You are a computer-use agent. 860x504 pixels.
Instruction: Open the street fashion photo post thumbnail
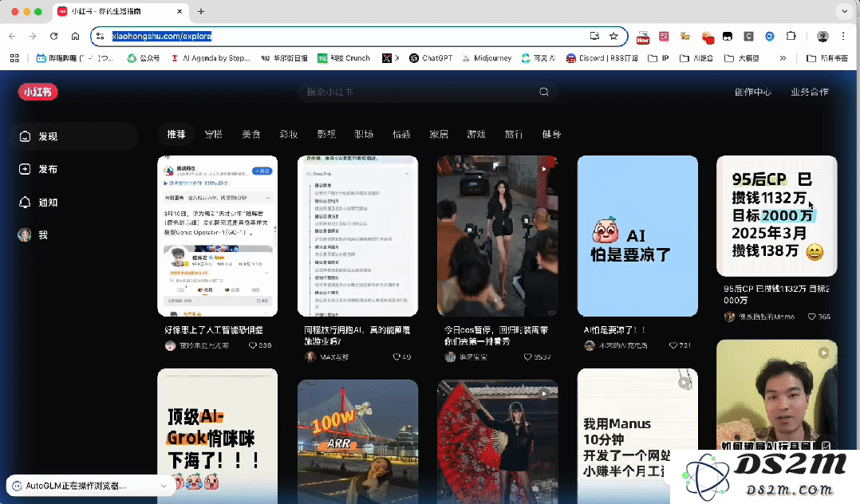[x=498, y=236]
